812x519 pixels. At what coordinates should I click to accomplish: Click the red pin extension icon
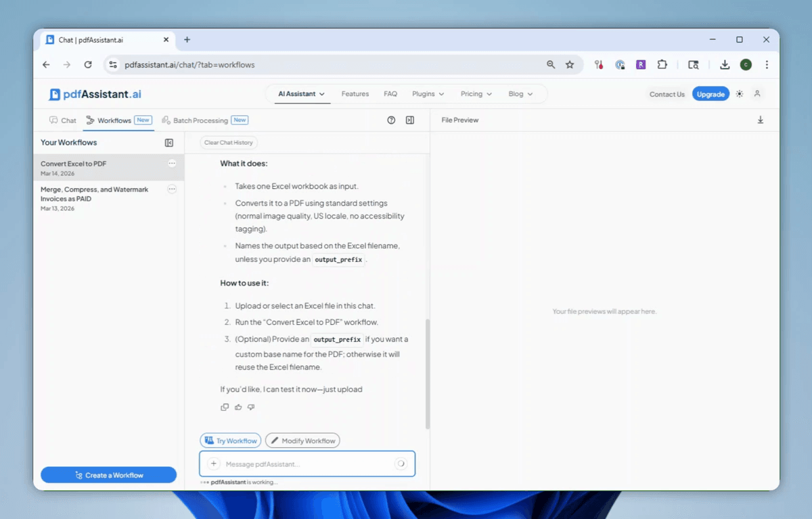tap(599, 65)
